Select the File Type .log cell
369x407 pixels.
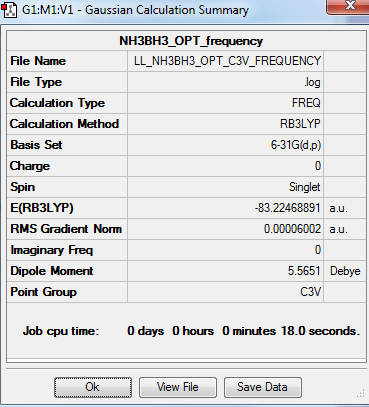click(x=225, y=82)
